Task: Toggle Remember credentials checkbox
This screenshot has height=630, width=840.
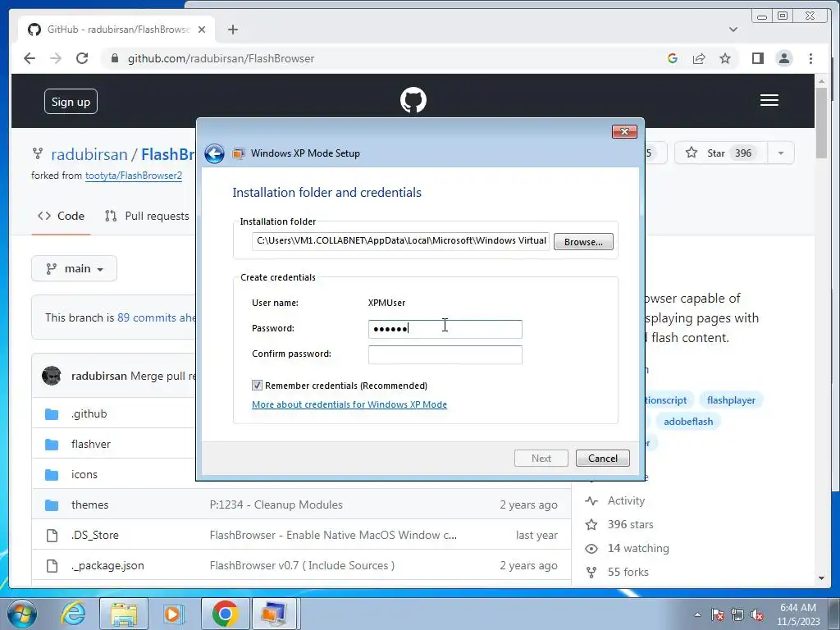Action: [x=257, y=386]
